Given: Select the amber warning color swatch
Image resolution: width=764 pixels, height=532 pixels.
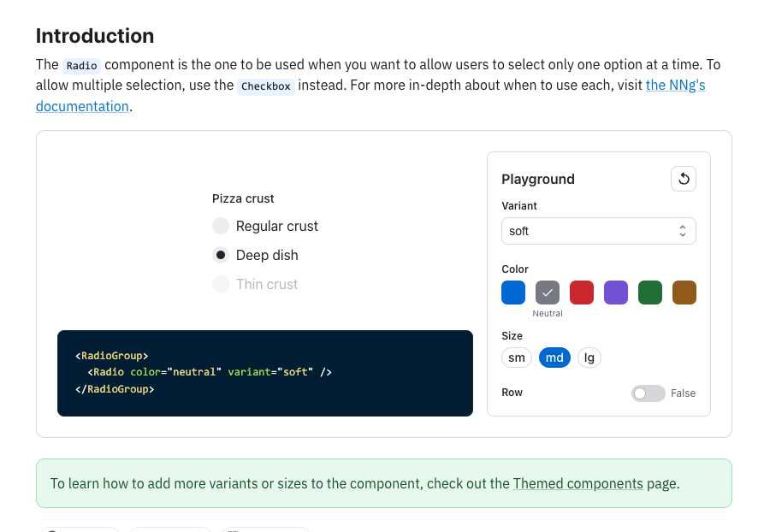Looking at the screenshot, I should 684,293.
